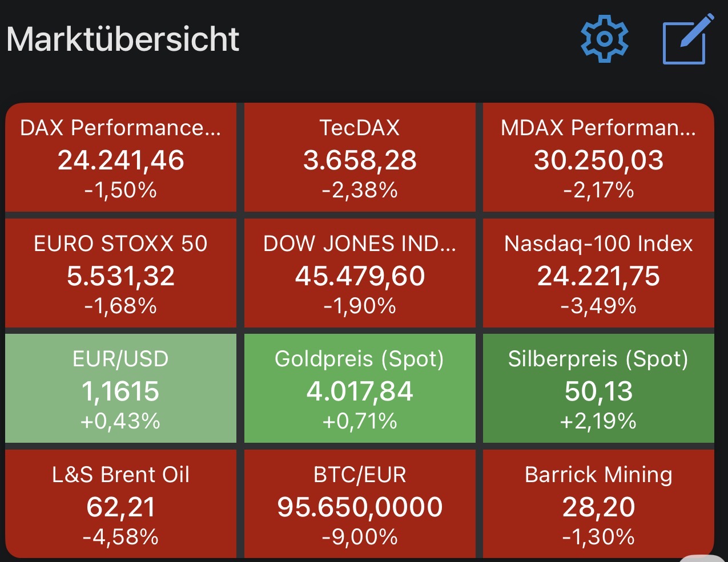728x562 pixels.
Task: Select the L&S Brent Oil tile
Action: [120, 504]
